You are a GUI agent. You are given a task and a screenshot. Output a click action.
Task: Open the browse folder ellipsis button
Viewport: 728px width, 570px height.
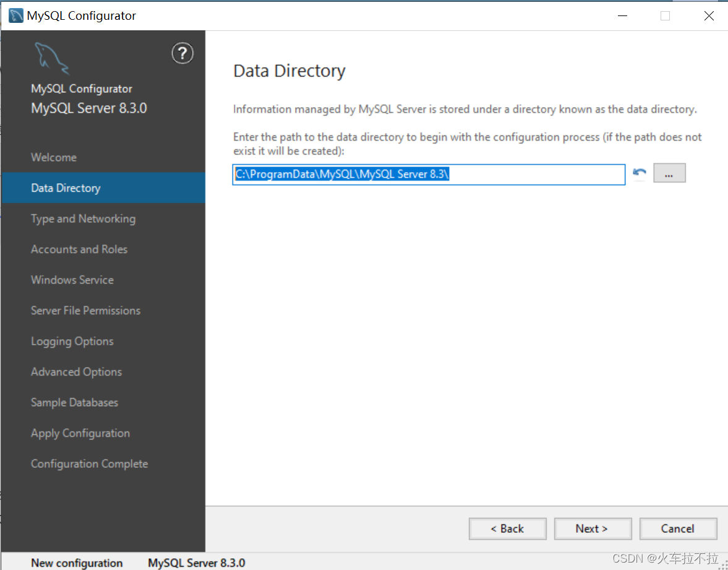669,173
